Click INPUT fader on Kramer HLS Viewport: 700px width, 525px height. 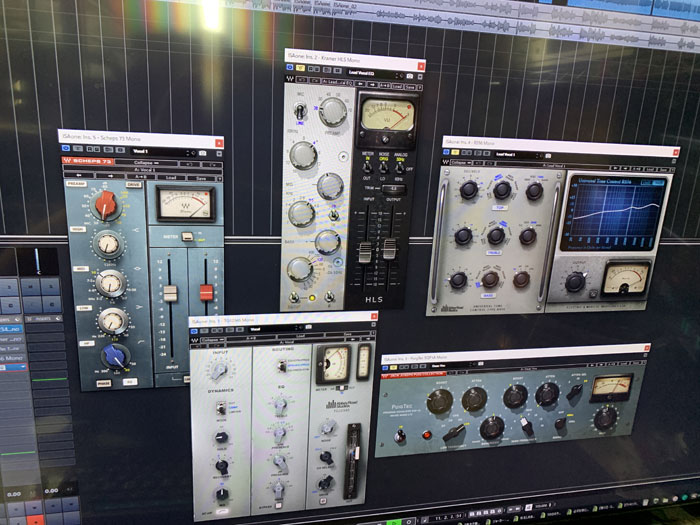366,252
